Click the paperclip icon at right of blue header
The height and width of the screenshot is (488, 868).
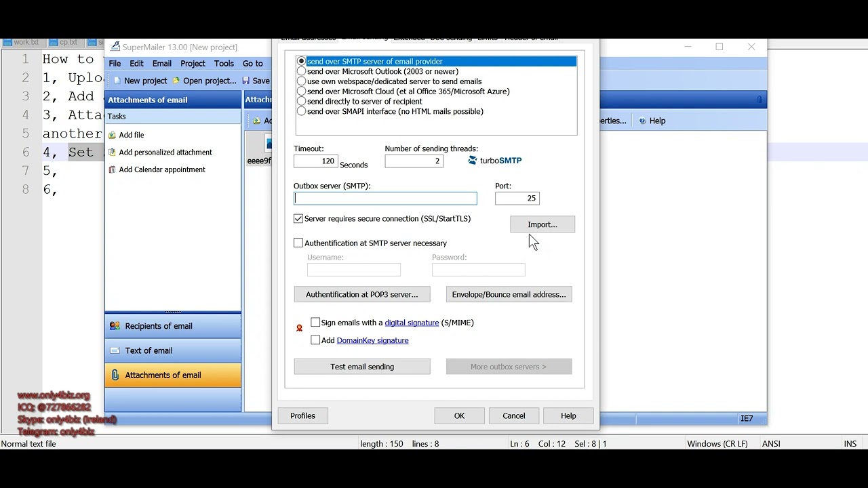click(x=759, y=100)
